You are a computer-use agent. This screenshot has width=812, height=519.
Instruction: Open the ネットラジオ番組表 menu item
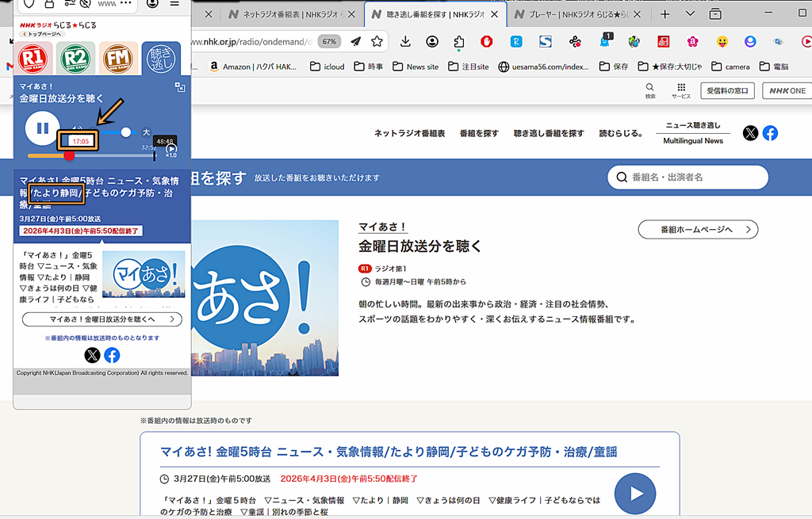click(x=409, y=133)
